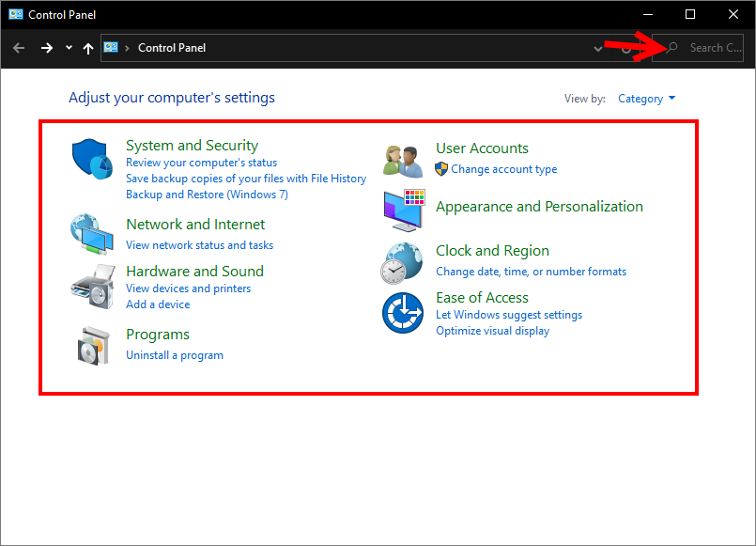Viewport: 756px width, 546px height.
Task: Open the View by Category dropdown
Action: [646, 99]
